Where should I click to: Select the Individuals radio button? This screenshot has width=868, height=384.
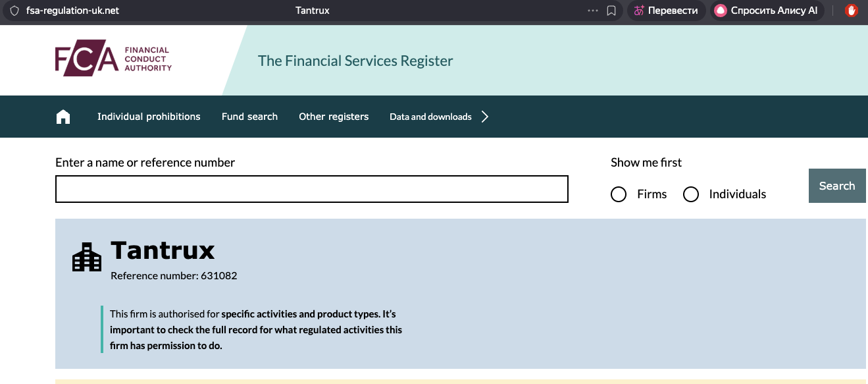[691, 194]
